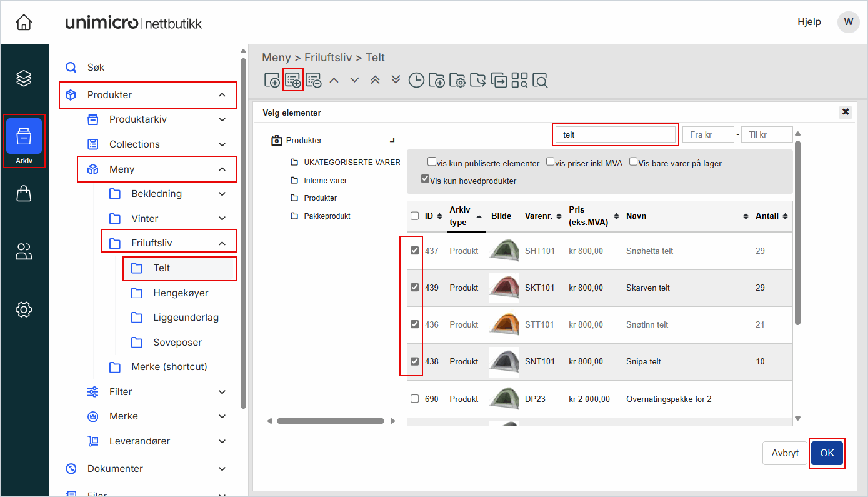Open the settings gear in left sidebar
The height and width of the screenshot is (497, 868).
pyautogui.click(x=24, y=309)
